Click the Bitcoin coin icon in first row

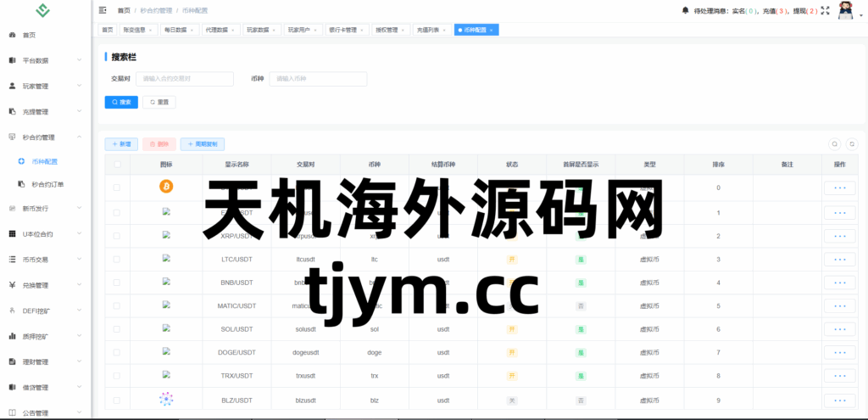click(166, 187)
